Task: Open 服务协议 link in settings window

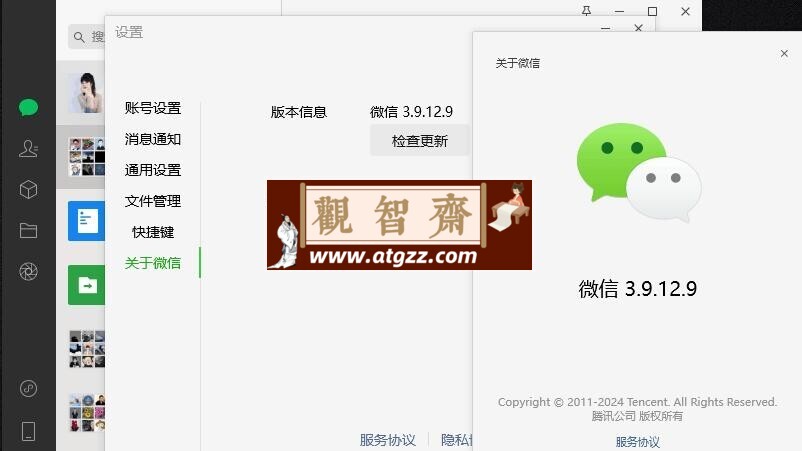Action: click(x=388, y=440)
